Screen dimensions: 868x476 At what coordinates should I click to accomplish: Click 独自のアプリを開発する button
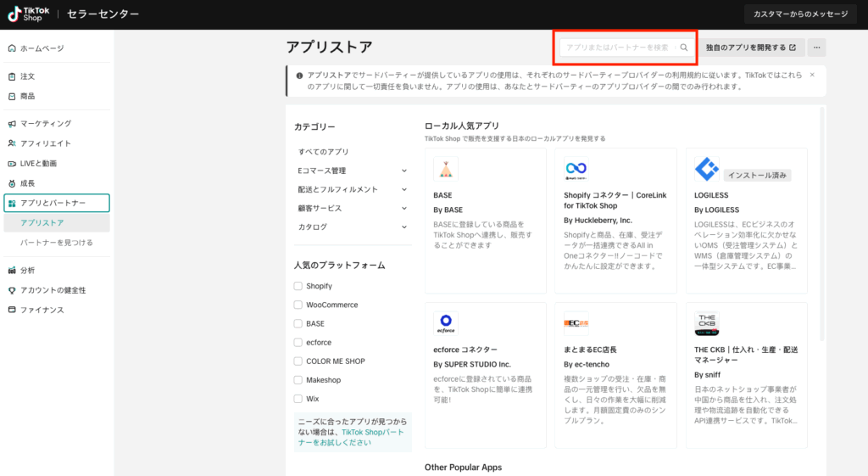tap(751, 48)
